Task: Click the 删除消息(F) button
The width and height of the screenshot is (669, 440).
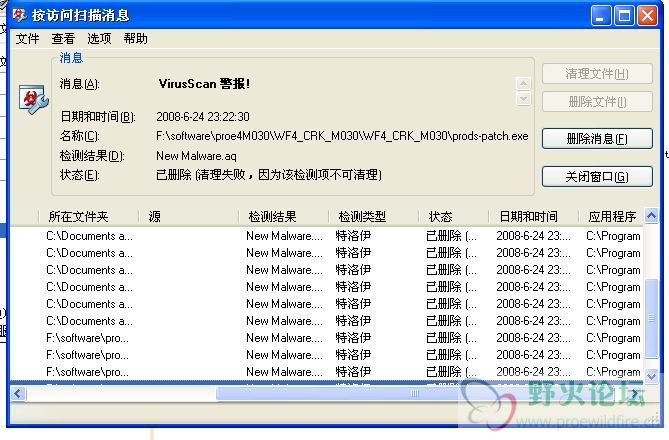Action: 597,139
